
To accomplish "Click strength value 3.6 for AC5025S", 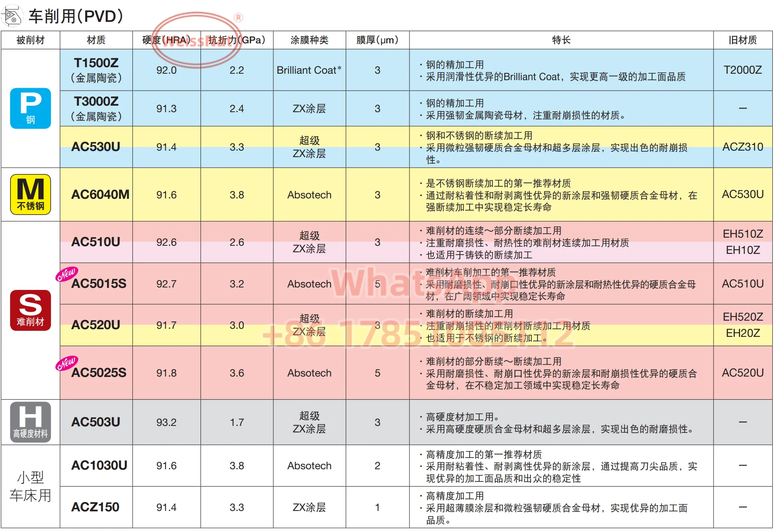I will (x=237, y=373).
